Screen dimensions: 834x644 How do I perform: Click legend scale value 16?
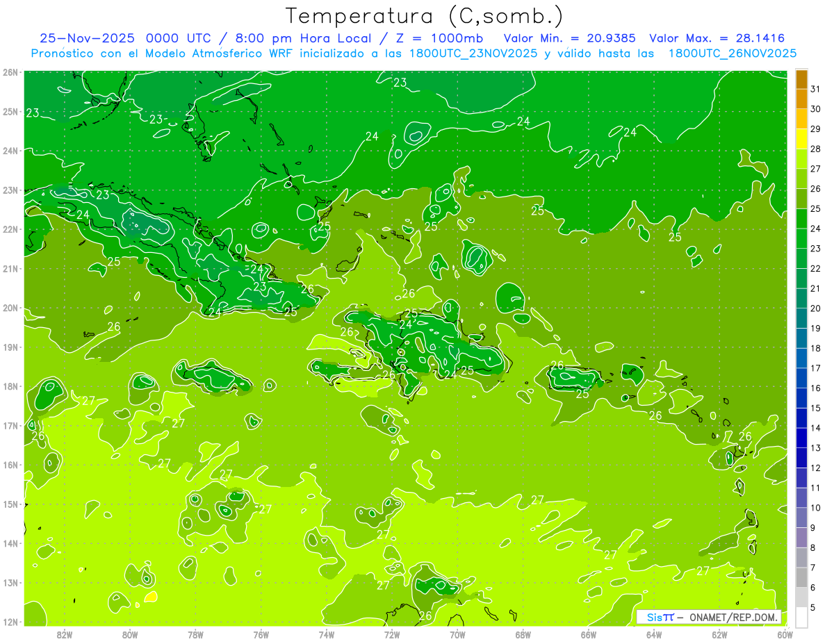click(x=816, y=388)
